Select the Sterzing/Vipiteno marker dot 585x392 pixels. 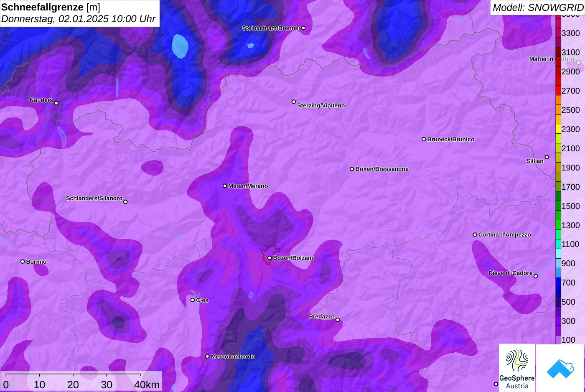click(x=294, y=102)
